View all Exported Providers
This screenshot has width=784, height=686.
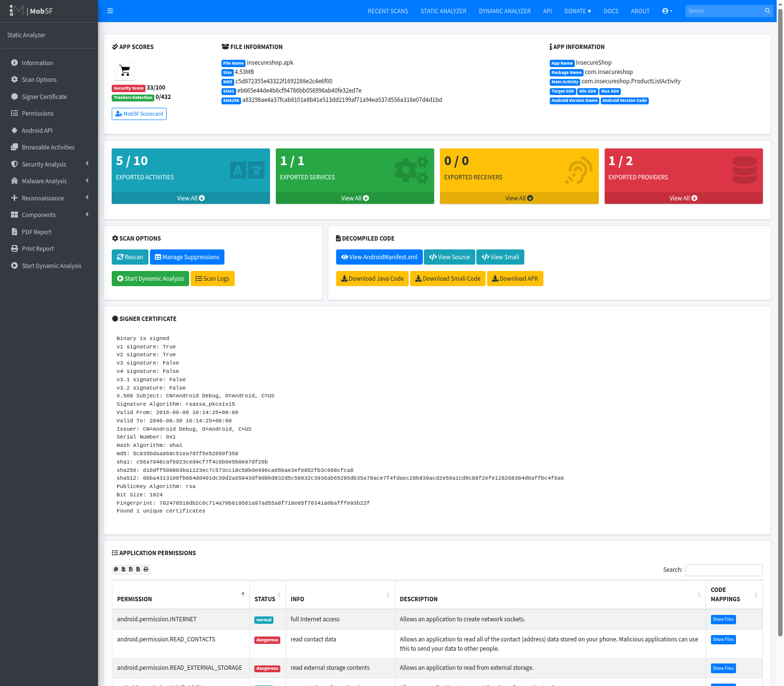[x=684, y=198]
